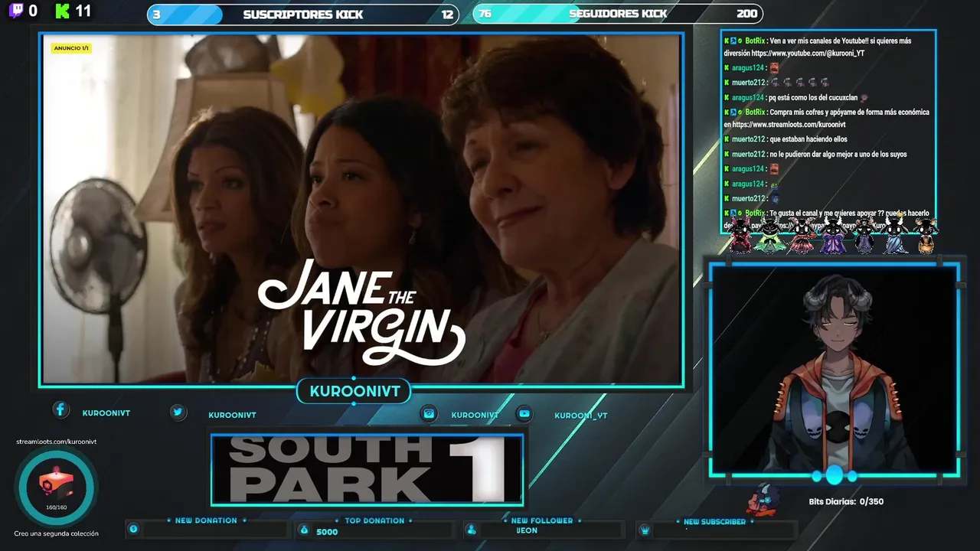Open the streamloots.com/kuroonivt link in chat
The image size is (980, 551).
pos(789,125)
